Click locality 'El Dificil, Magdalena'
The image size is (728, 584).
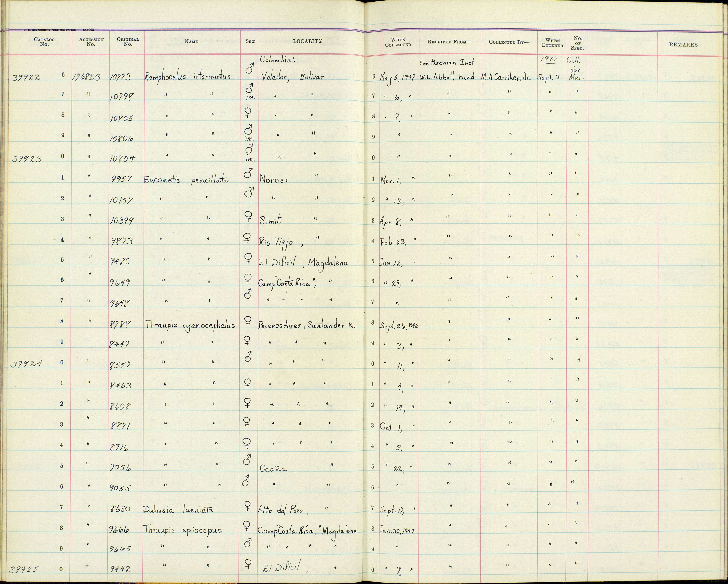[303, 263]
